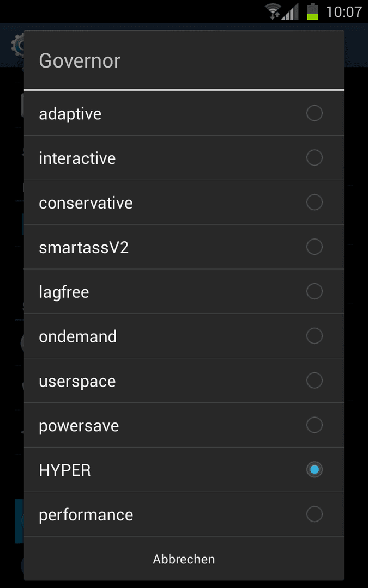The height and width of the screenshot is (588, 368).
Task: Tap the clock showing 10:07
Action: click(343, 11)
